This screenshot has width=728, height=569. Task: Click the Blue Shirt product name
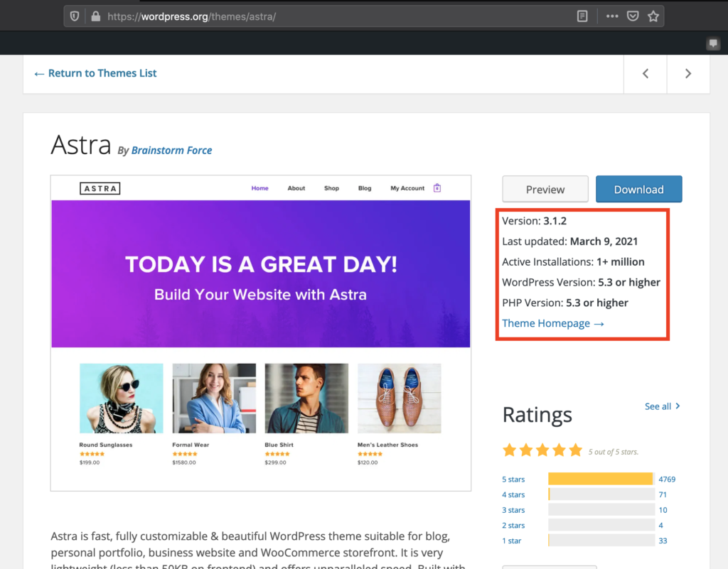(x=279, y=445)
